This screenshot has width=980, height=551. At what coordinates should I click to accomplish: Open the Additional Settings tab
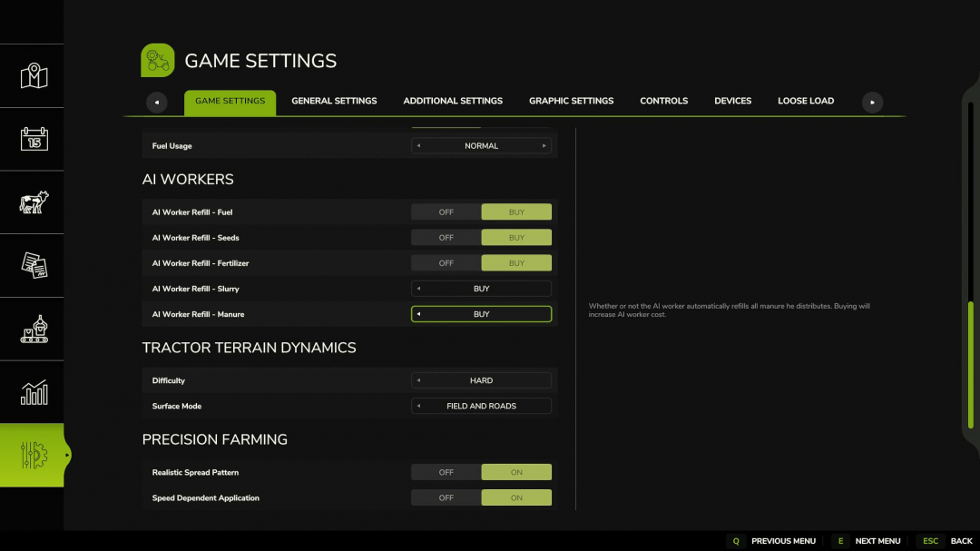pos(453,101)
